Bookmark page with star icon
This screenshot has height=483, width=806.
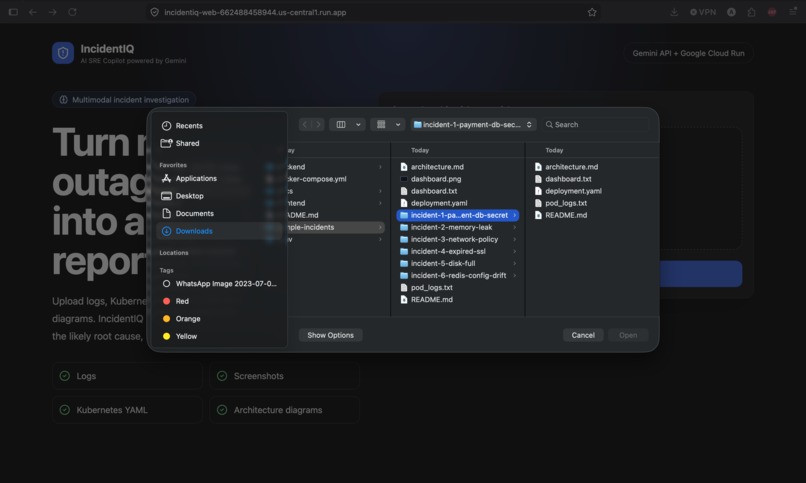click(x=592, y=12)
